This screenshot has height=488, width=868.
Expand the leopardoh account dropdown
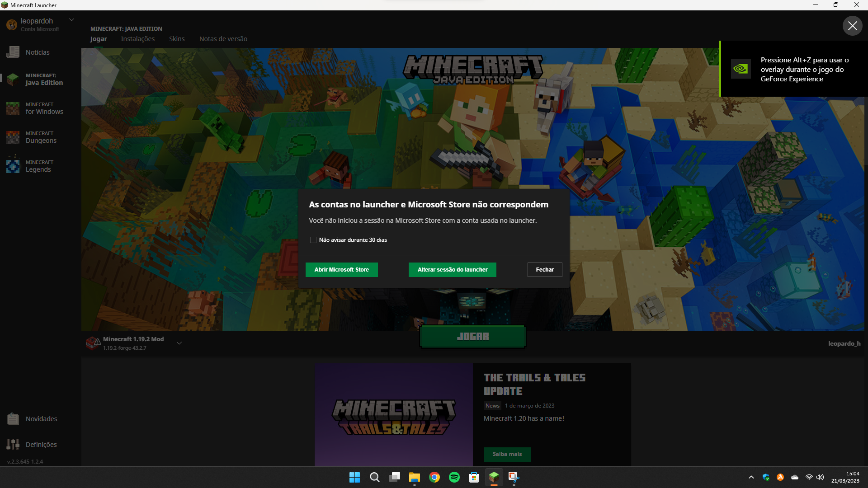click(x=71, y=20)
